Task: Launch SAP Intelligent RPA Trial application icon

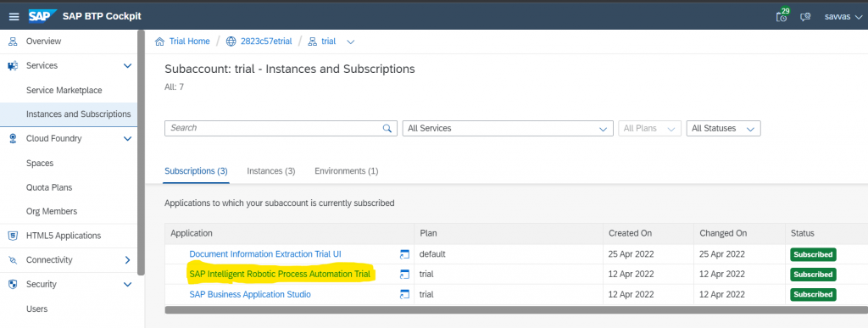Action: click(x=404, y=275)
